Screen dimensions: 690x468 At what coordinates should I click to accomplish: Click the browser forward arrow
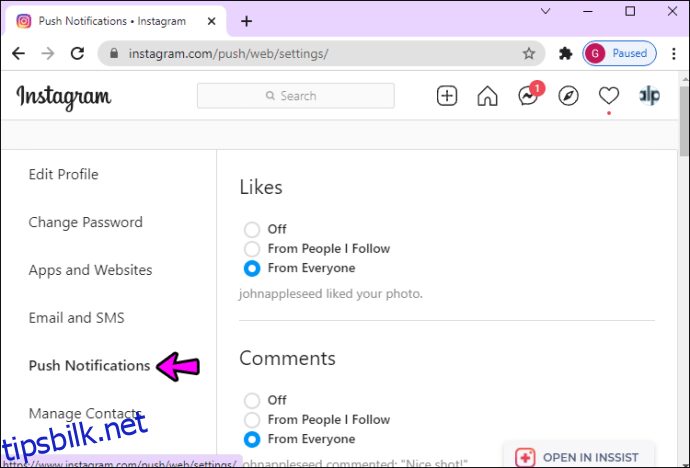click(48, 54)
